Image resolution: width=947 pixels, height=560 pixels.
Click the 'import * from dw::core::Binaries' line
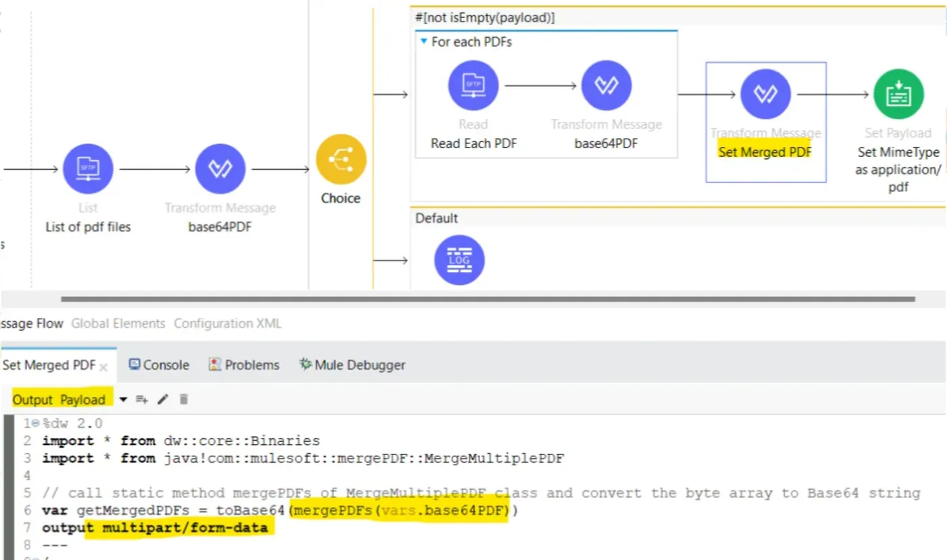[x=181, y=441]
